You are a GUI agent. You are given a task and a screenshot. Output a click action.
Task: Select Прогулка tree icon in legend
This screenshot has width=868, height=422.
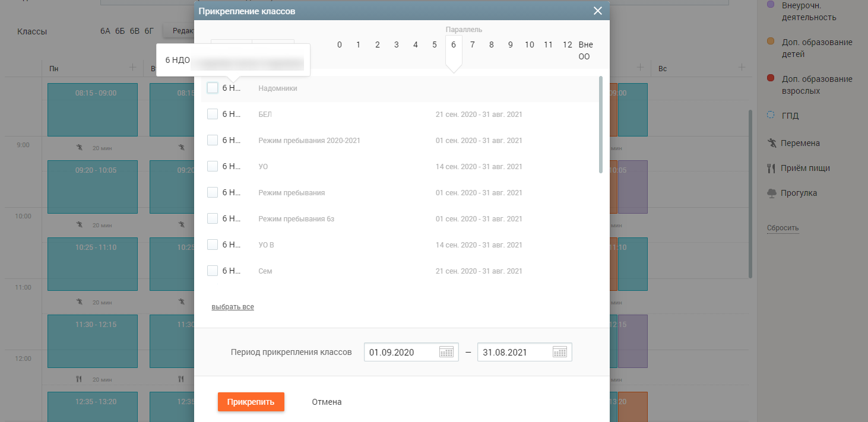[x=771, y=193]
